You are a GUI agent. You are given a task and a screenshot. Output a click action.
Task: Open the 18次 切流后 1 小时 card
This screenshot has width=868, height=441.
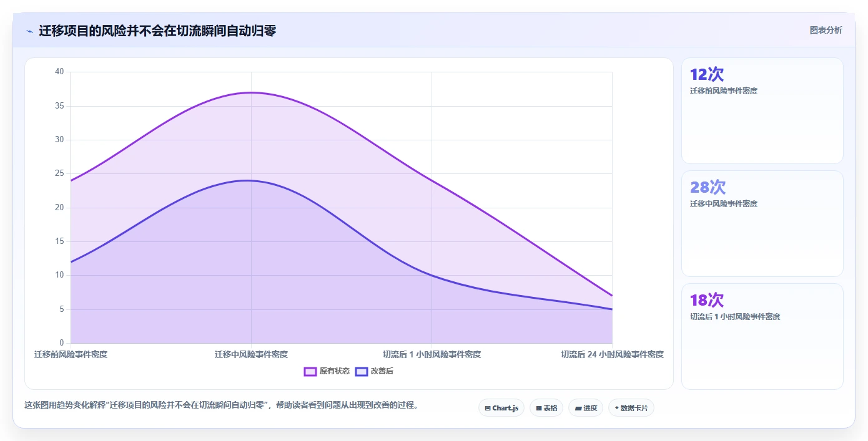click(762, 336)
